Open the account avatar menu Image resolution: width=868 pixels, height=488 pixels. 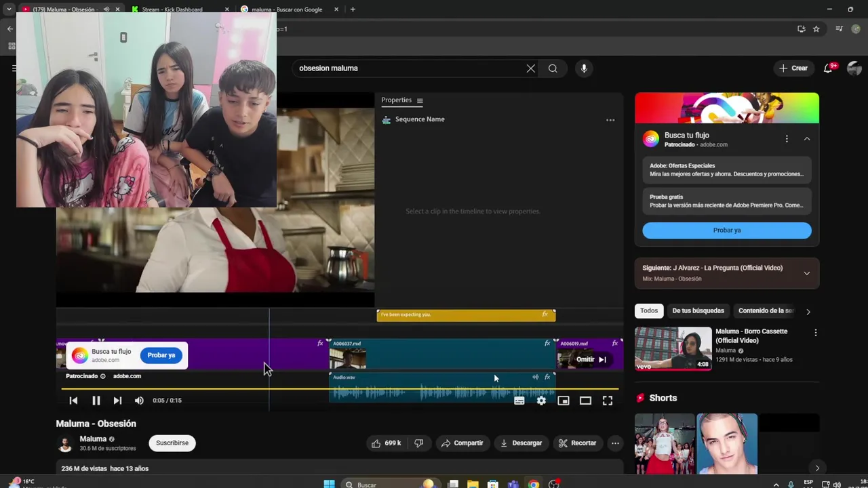pyautogui.click(x=854, y=68)
